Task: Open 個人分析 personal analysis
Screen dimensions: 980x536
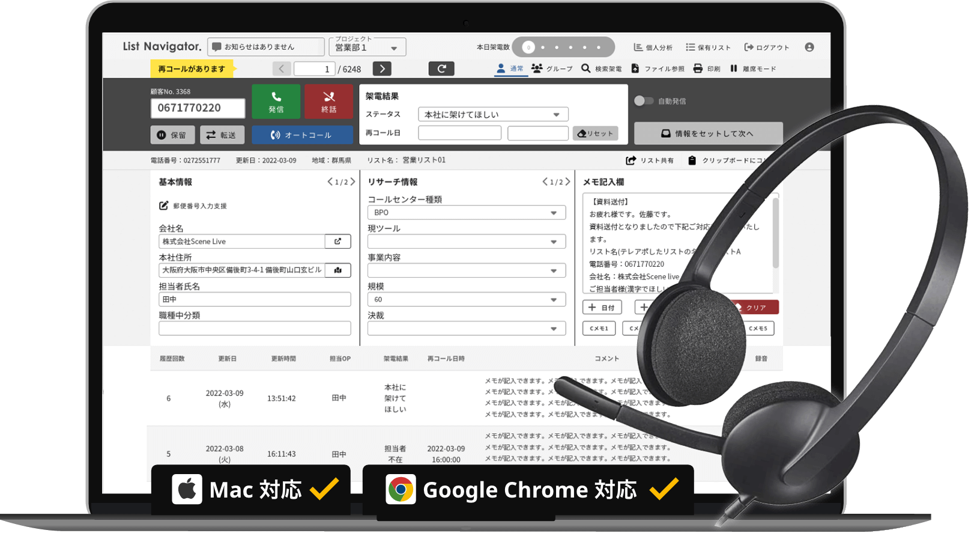Action: 653,47
